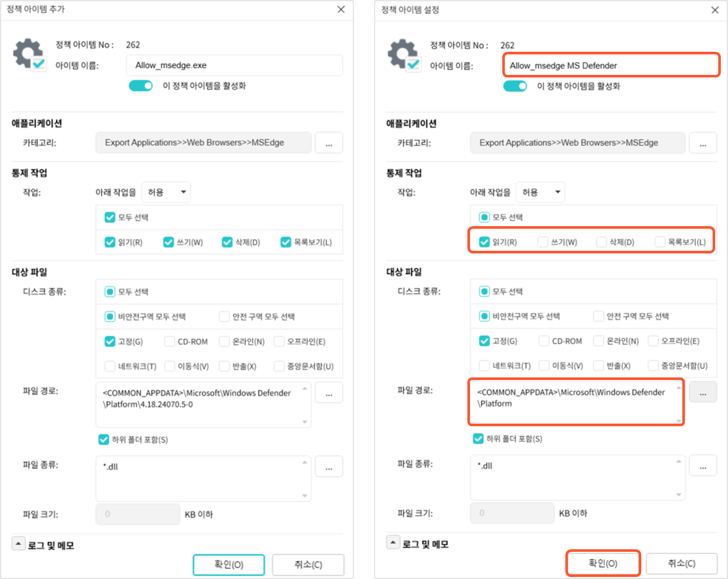Browse file path button in right dialog
The height and width of the screenshot is (579, 728).
point(703,392)
